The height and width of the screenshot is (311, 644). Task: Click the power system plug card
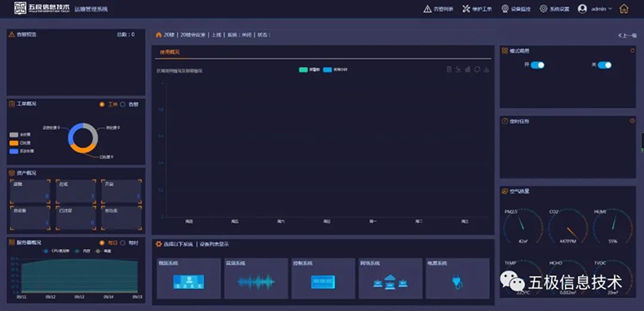point(457,278)
